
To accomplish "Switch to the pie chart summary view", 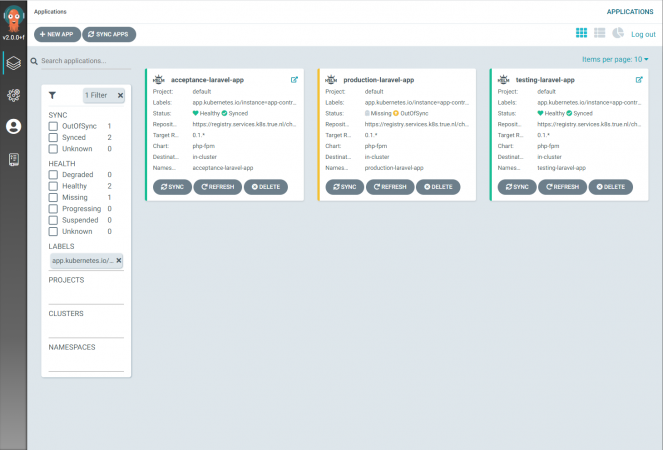I will (618, 33).
